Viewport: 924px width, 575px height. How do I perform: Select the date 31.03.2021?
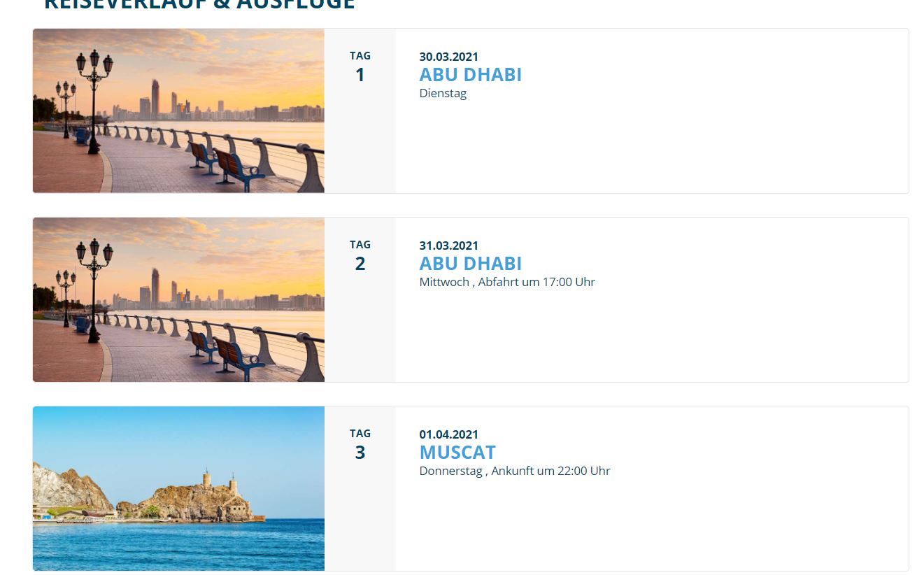pos(449,246)
